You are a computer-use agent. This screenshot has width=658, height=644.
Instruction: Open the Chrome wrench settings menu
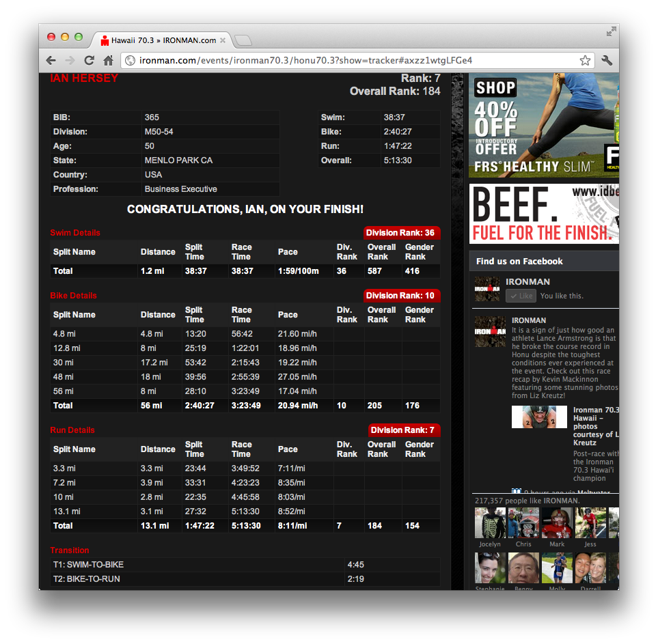[606, 60]
